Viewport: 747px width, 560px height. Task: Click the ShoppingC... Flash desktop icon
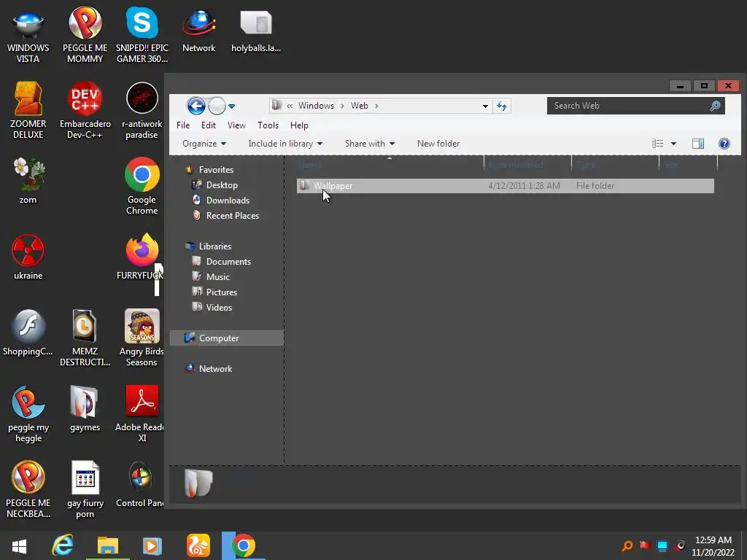(28, 332)
